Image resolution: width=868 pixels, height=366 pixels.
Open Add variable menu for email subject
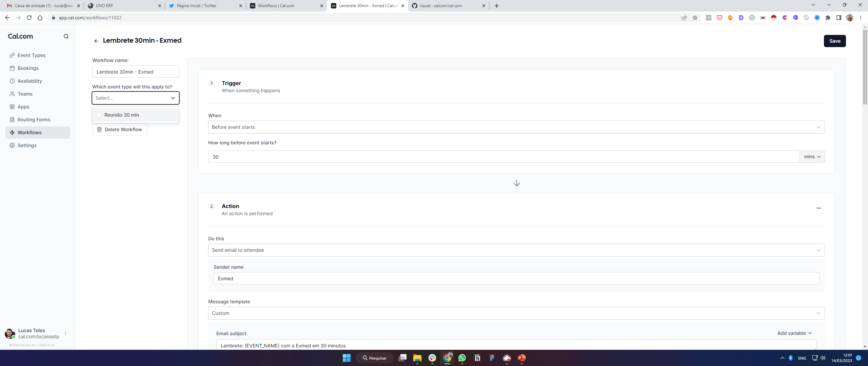(794, 333)
